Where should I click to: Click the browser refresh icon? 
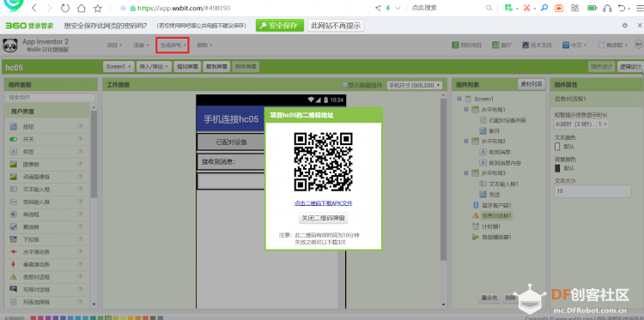pos(65,8)
